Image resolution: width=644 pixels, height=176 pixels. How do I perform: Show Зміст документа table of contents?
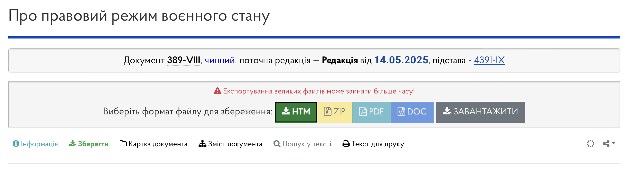pyautogui.click(x=230, y=144)
